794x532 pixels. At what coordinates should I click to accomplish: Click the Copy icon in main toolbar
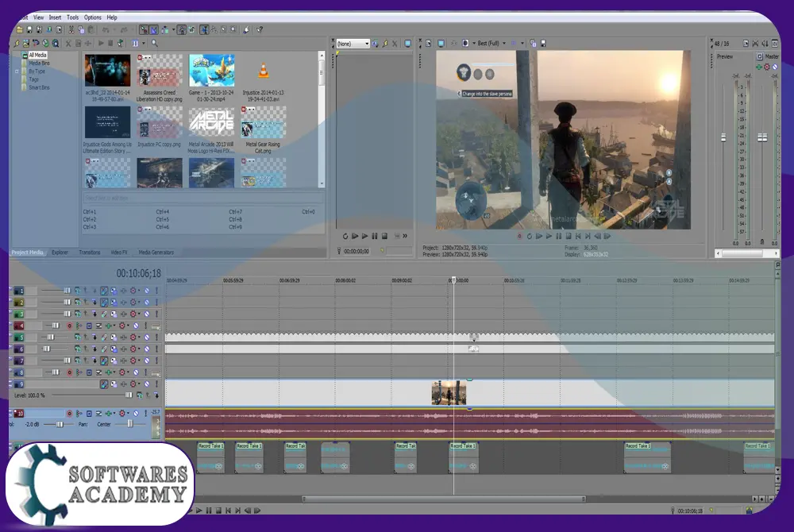[80, 30]
